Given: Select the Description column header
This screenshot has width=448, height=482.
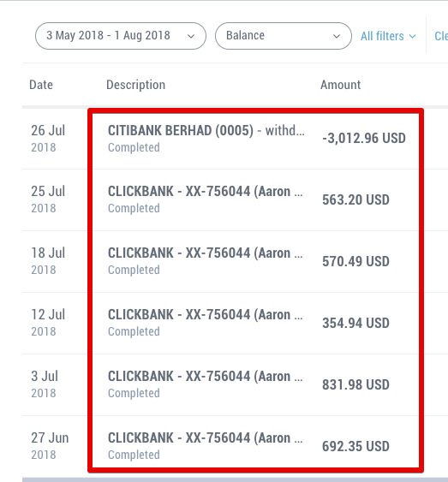Looking at the screenshot, I should [135, 85].
